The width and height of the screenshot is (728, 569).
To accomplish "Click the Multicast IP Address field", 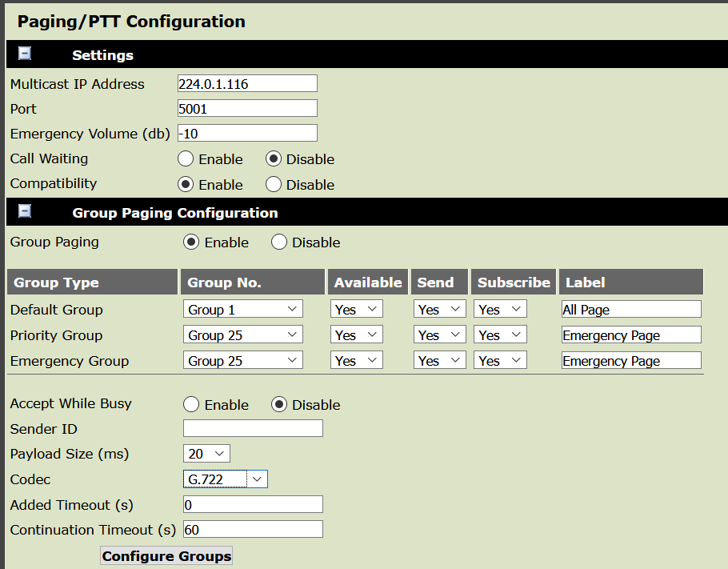I will coord(247,83).
